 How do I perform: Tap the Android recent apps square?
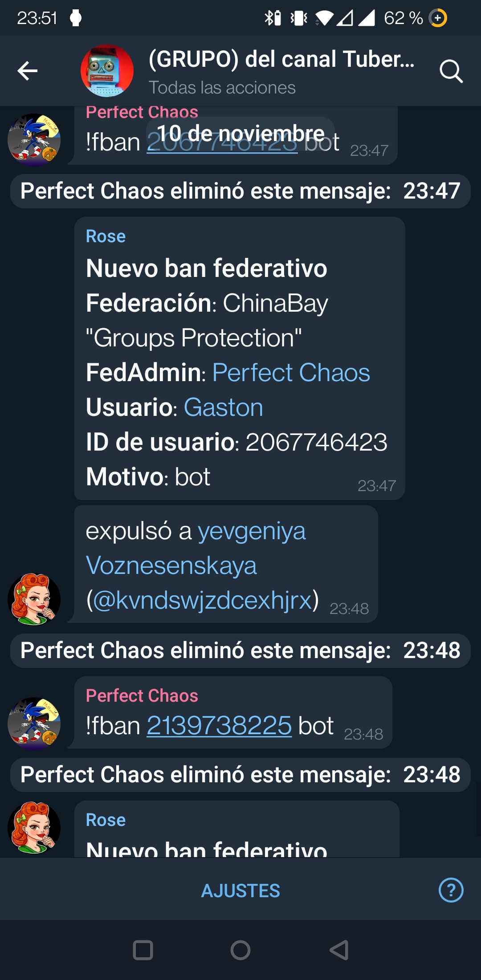pyautogui.click(x=143, y=950)
